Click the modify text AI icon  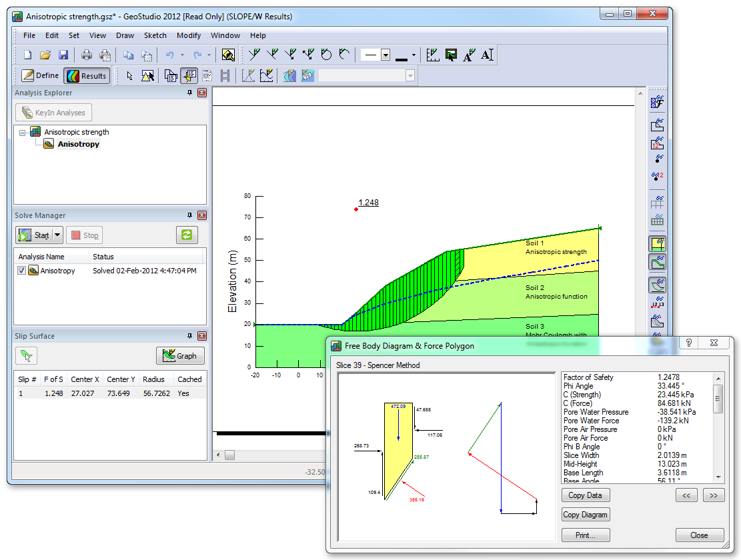pyautogui.click(x=488, y=55)
